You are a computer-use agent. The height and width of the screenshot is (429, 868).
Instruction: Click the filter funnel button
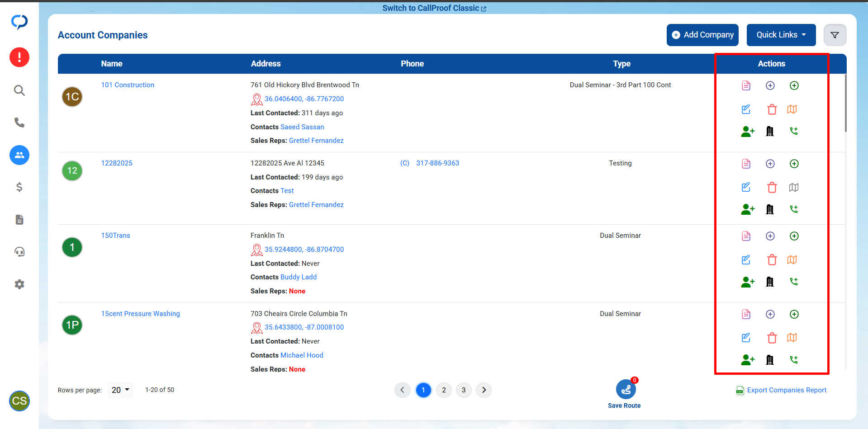pyautogui.click(x=835, y=35)
